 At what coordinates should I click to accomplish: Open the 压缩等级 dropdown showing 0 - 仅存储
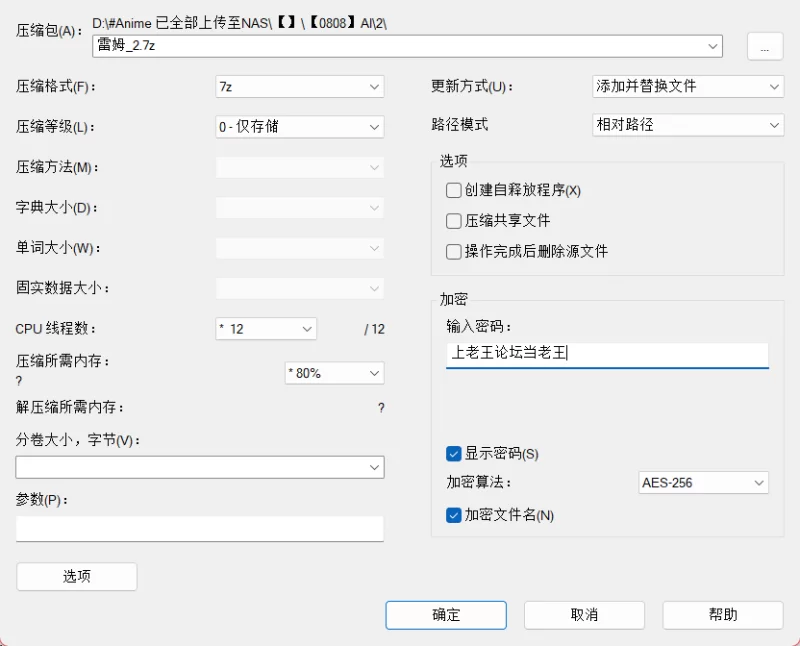pos(299,127)
